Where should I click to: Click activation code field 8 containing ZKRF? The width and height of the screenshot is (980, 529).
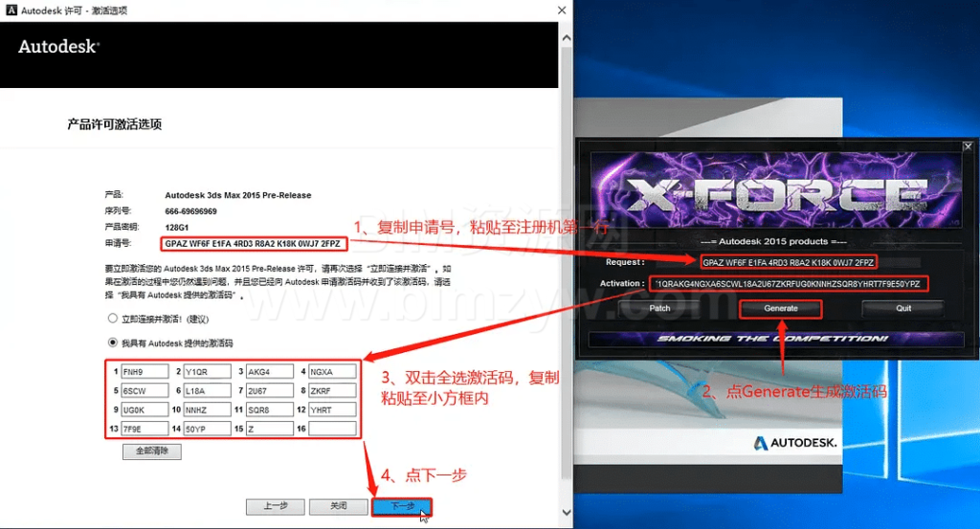[332, 391]
